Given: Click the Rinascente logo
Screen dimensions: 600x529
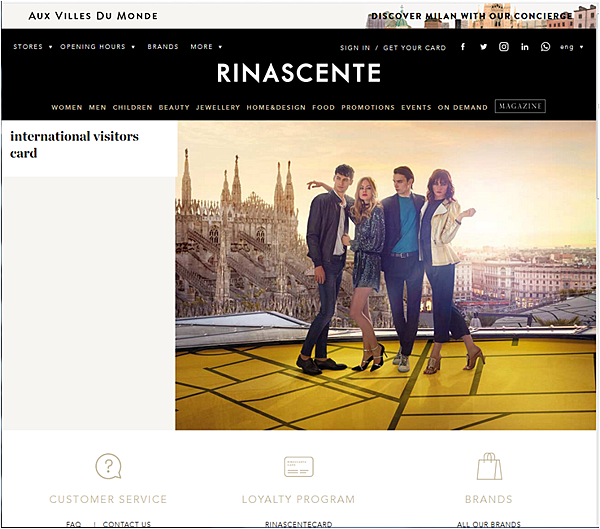Looking at the screenshot, I should click(299, 73).
